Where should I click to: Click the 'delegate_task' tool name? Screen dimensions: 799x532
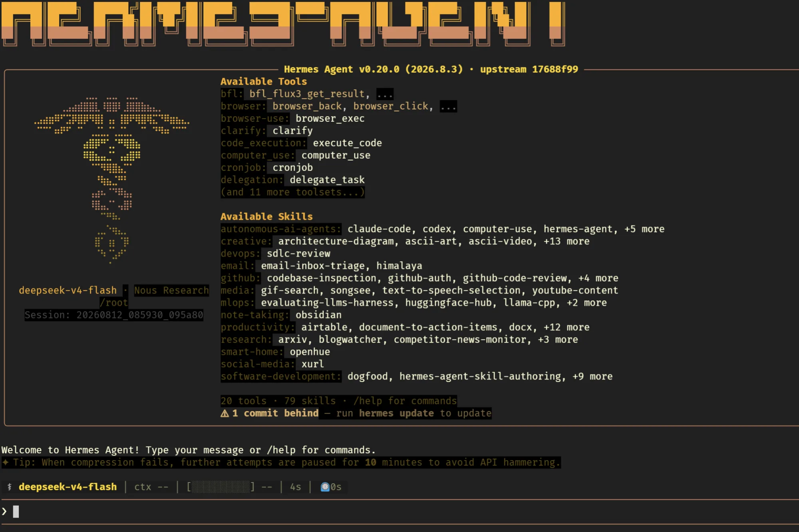tap(327, 180)
